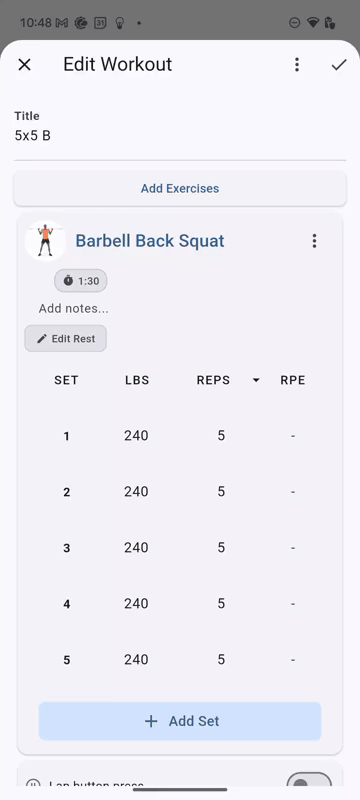Screen dimensions: 360x800
Task: Close the Edit Workout screen with X icon
Action: pyautogui.click(x=24, y=65)
